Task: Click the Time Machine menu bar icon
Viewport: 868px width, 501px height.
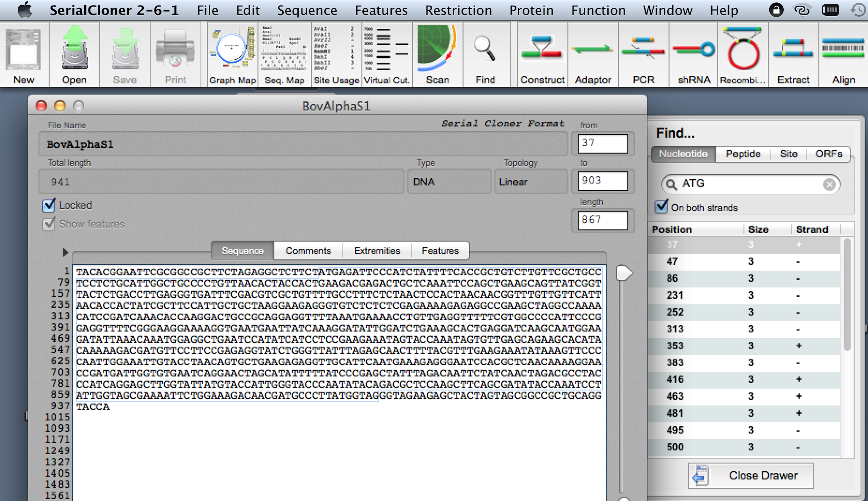Action: tap(858, 10)
